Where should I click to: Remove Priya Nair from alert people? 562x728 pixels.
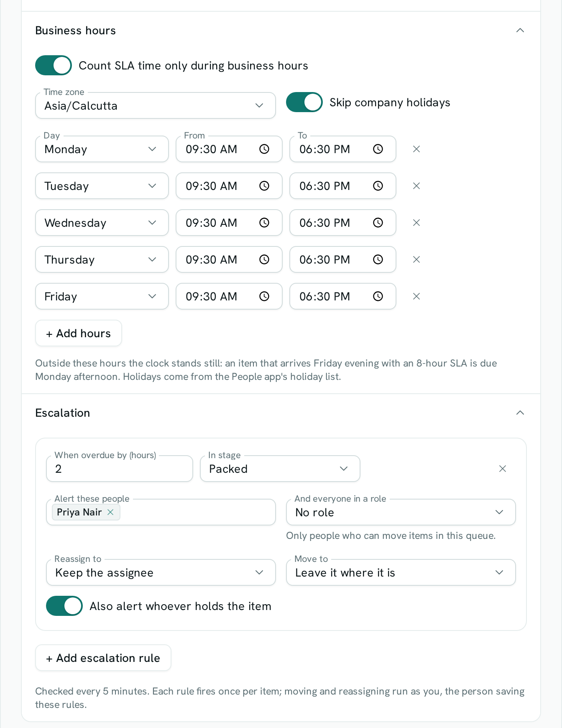pyautogui.click(x=110, y=512)
